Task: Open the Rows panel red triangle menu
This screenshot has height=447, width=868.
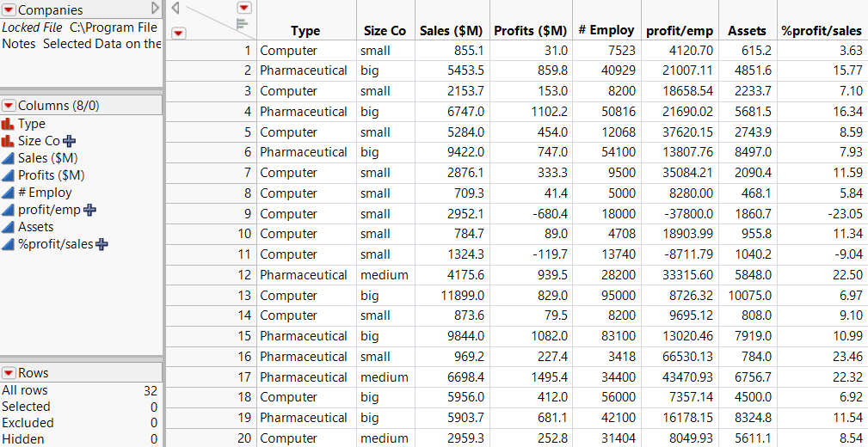Action: tap(9, 373)
